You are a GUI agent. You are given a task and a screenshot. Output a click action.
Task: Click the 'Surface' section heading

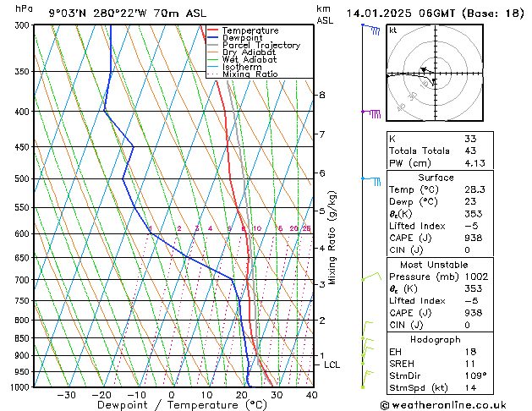pos(436,178)
